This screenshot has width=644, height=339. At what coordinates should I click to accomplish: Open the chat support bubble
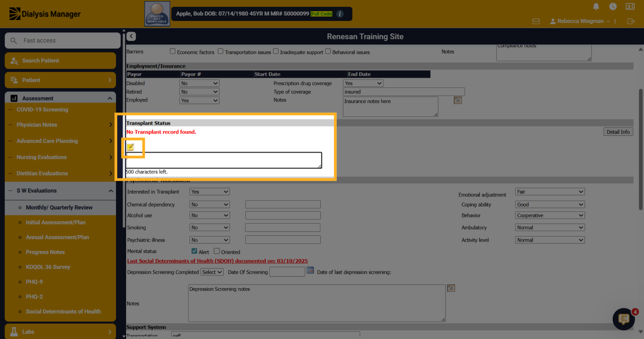pos(624,319)
